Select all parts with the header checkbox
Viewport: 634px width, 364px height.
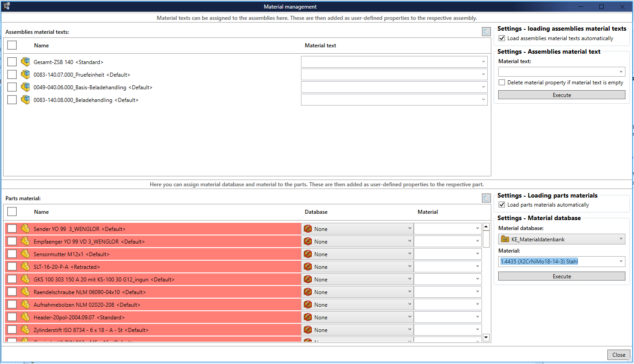click(x=12, y=212)
